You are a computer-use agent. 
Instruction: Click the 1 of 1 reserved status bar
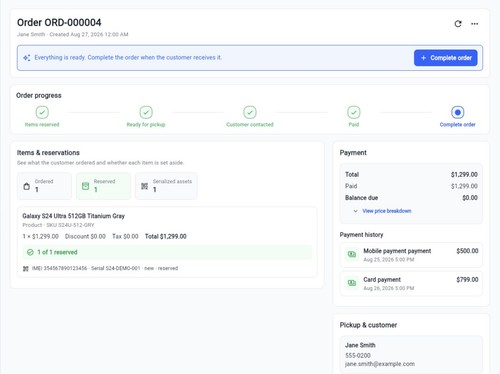[167, 252]
